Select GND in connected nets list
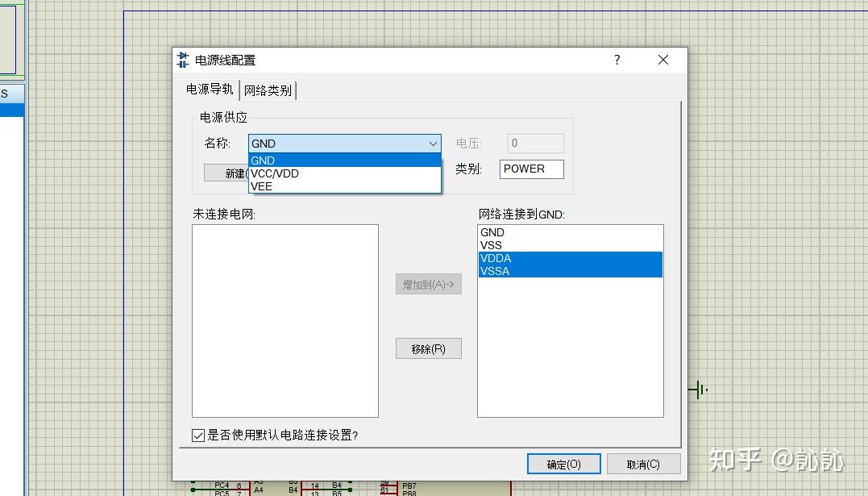 570,232
